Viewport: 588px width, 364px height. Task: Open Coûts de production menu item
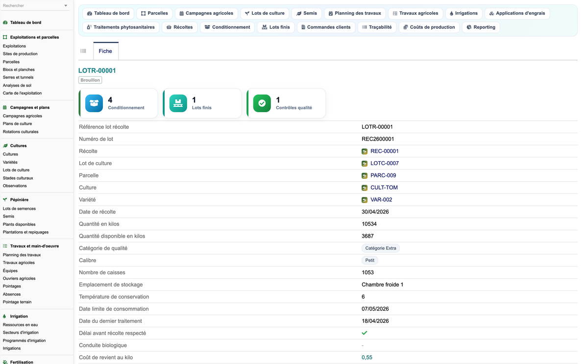coord(429,27)
